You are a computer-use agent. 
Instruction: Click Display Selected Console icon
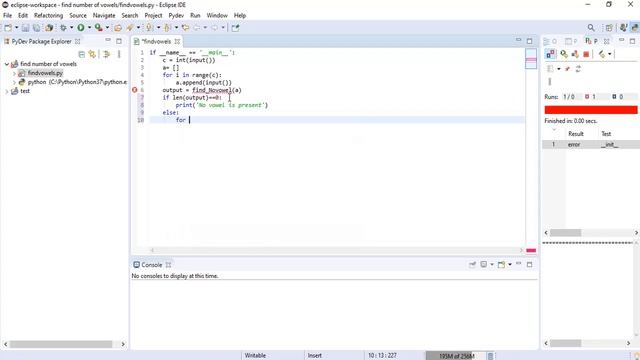[x=484, y=264]
